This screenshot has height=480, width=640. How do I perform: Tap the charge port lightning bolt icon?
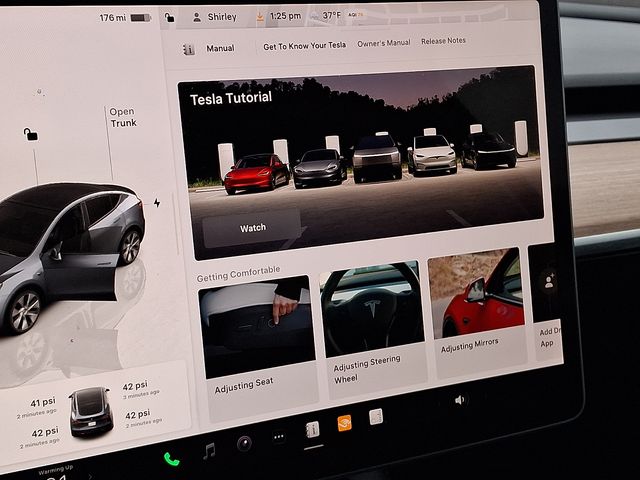coord(156,203)
